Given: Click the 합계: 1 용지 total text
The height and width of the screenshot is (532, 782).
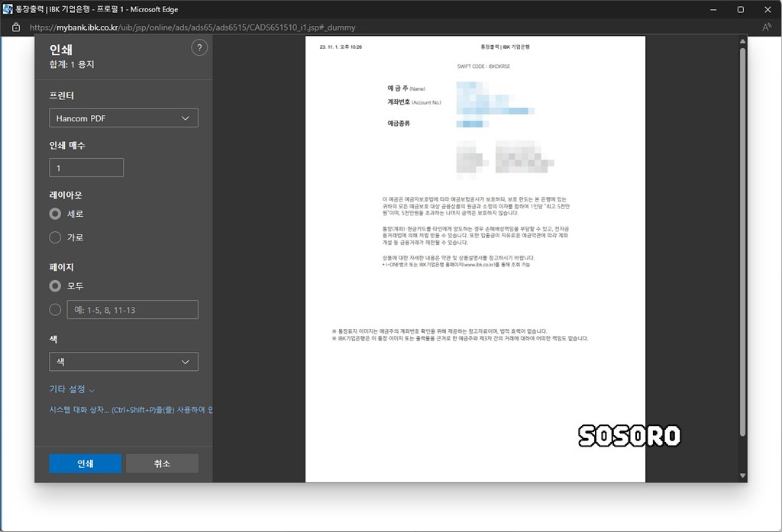Looking at the screenshot, I should [x=72, y=64].
